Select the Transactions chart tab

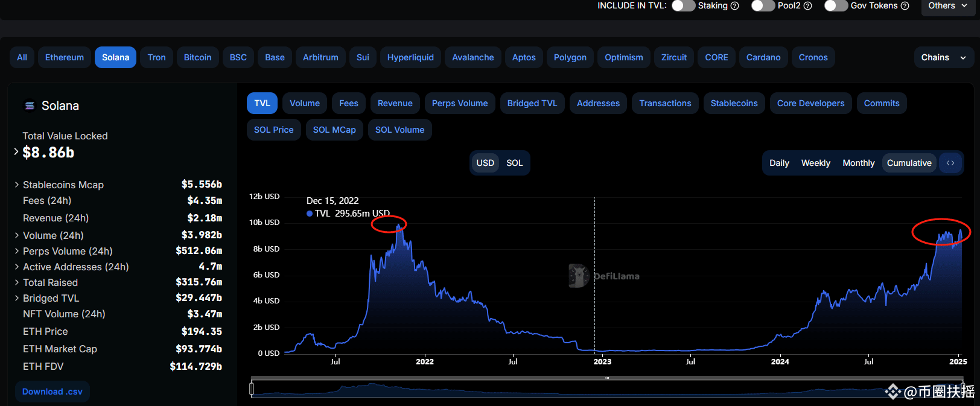(665, 103)
